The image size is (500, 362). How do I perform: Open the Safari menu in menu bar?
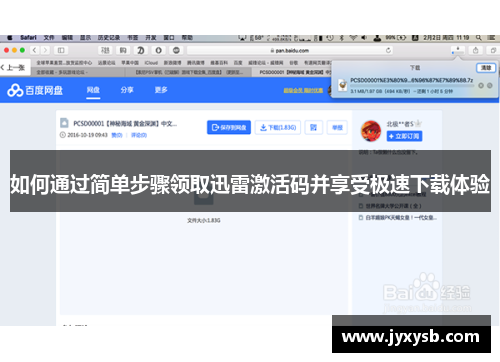pyautogui.click(x=28, y=38)
